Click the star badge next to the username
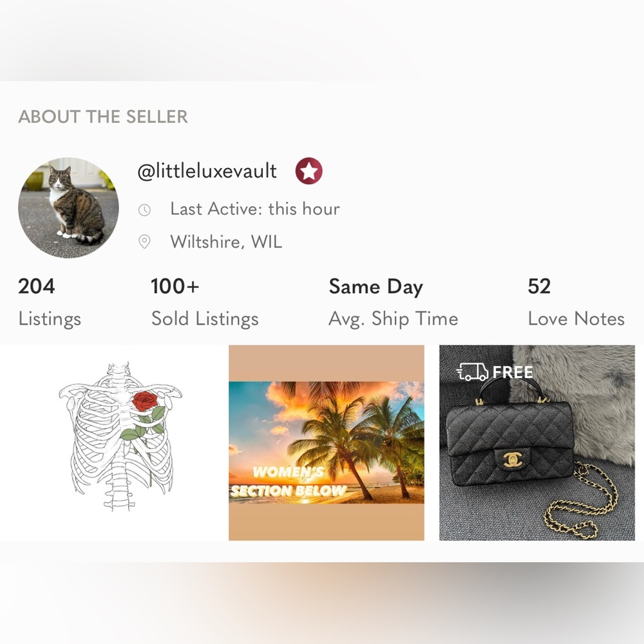Image resolution: width=644 pixels, height=644 pixels. (309, 171)
